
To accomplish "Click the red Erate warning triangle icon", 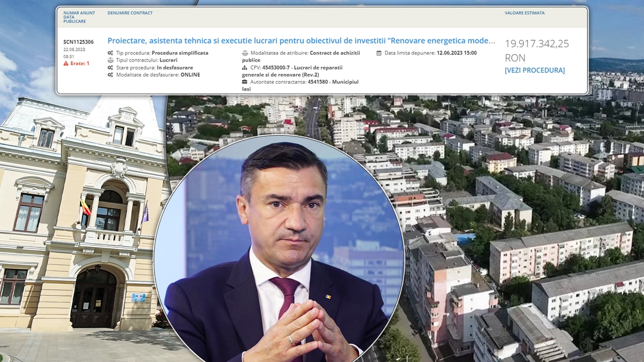I will pos(66,64).
